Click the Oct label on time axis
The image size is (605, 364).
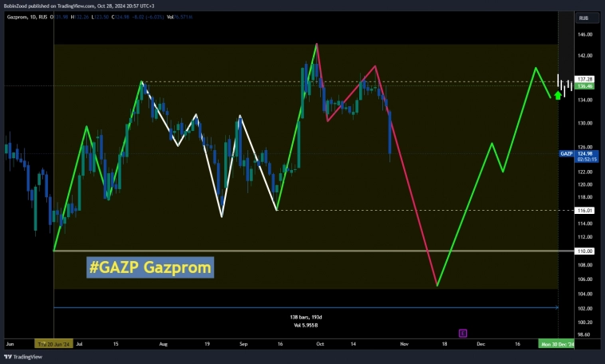(319, 343)
